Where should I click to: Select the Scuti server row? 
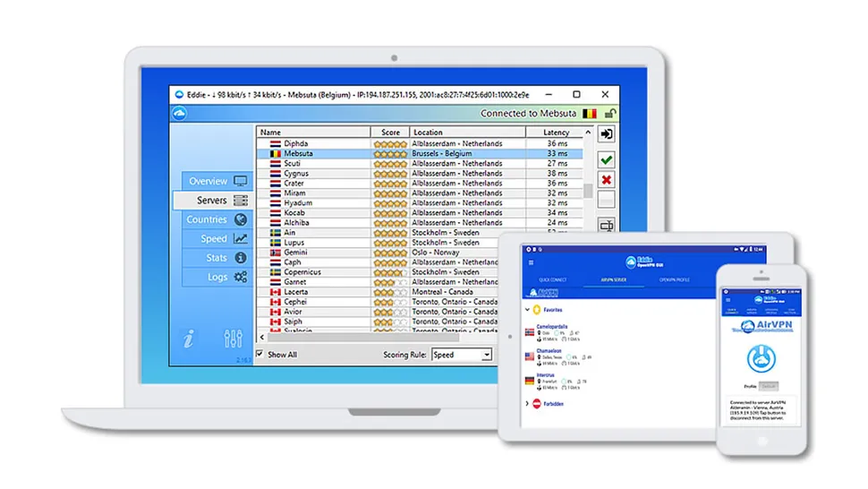(x=420, y=163)
